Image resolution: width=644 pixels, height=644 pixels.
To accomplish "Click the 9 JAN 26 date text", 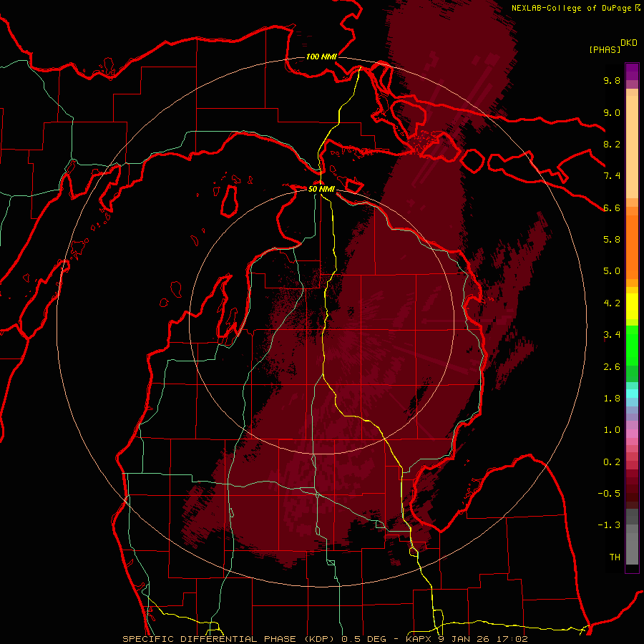I will point(465,639).
